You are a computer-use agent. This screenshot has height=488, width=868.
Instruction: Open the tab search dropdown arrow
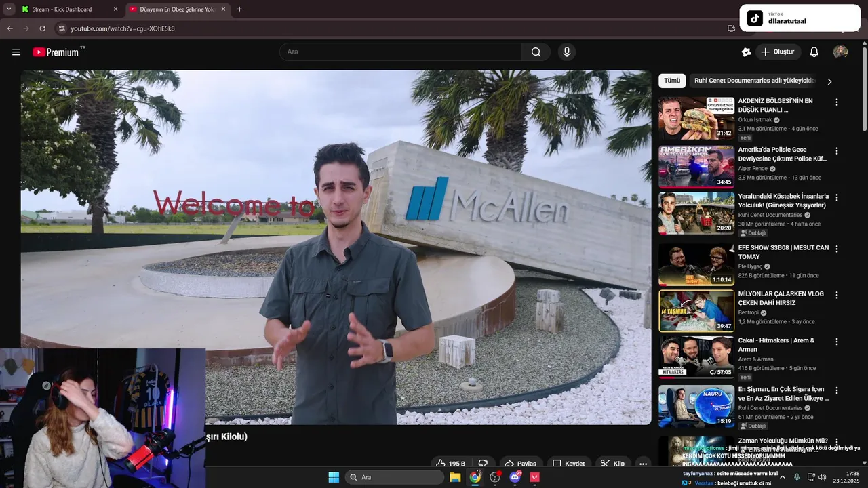9,9
